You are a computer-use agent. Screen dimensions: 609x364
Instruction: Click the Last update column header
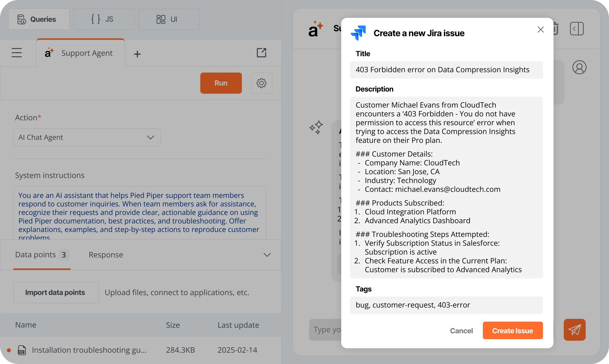238,325
